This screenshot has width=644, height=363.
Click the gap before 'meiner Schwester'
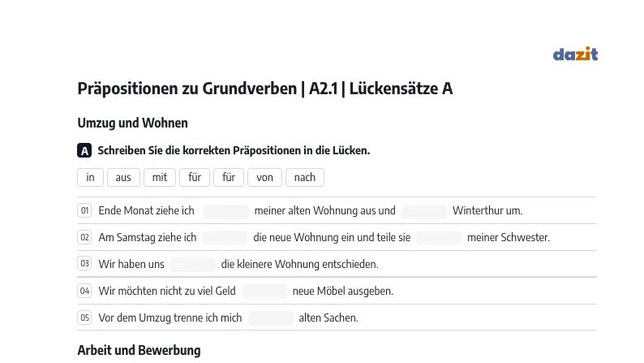coord(439,238)
